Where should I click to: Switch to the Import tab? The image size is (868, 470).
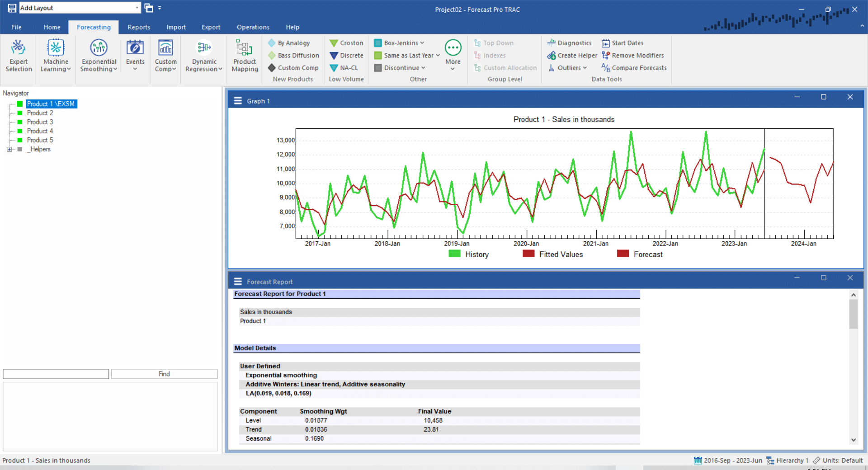pos(176,27)
